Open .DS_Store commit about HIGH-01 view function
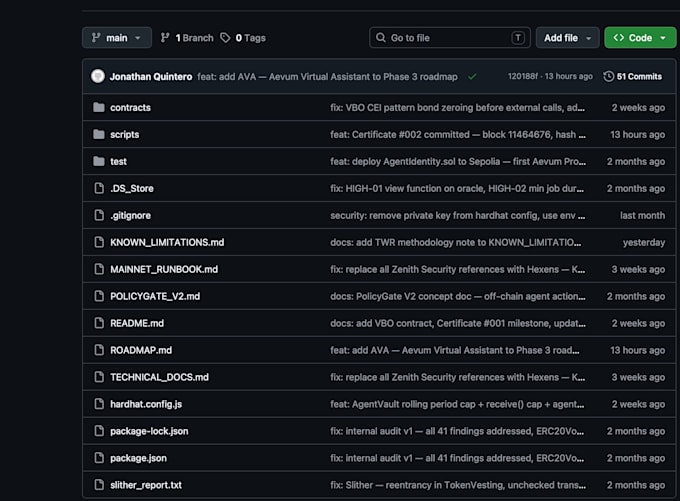The image size is (680, 501). pos(457,188)
